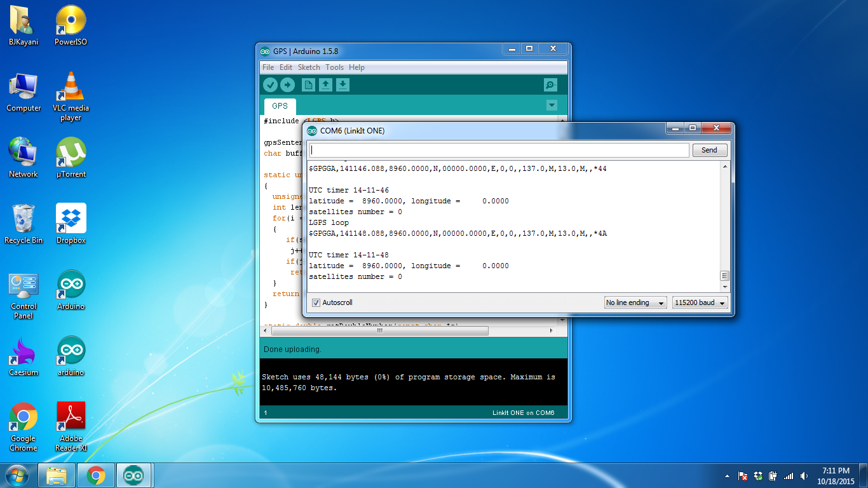Open the Help menu in Arduino

point(356,67)
